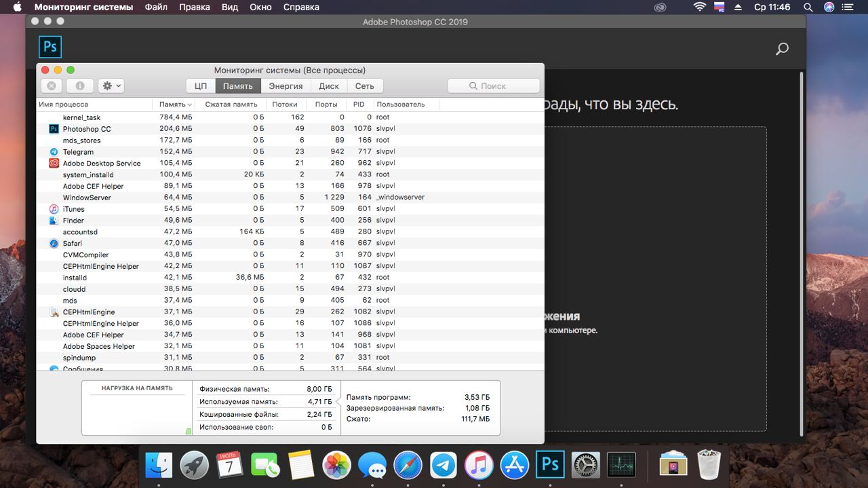Select Adobe Spaces Helper process
This screenshot has height=488, width=868.
coord(290,346)
